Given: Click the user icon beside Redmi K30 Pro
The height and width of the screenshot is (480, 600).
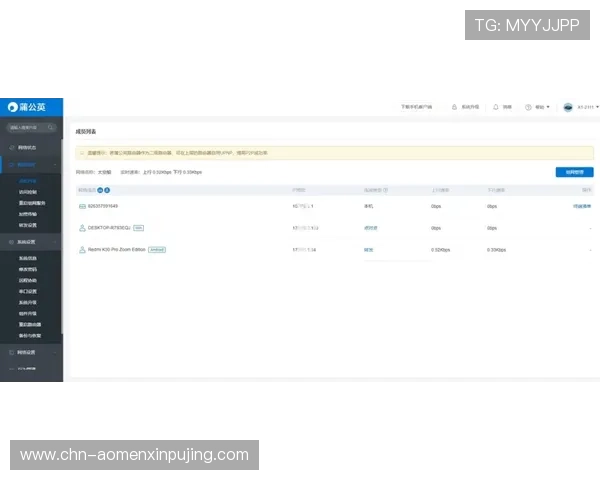Looking at the screenshot, I should pos(82,249).
